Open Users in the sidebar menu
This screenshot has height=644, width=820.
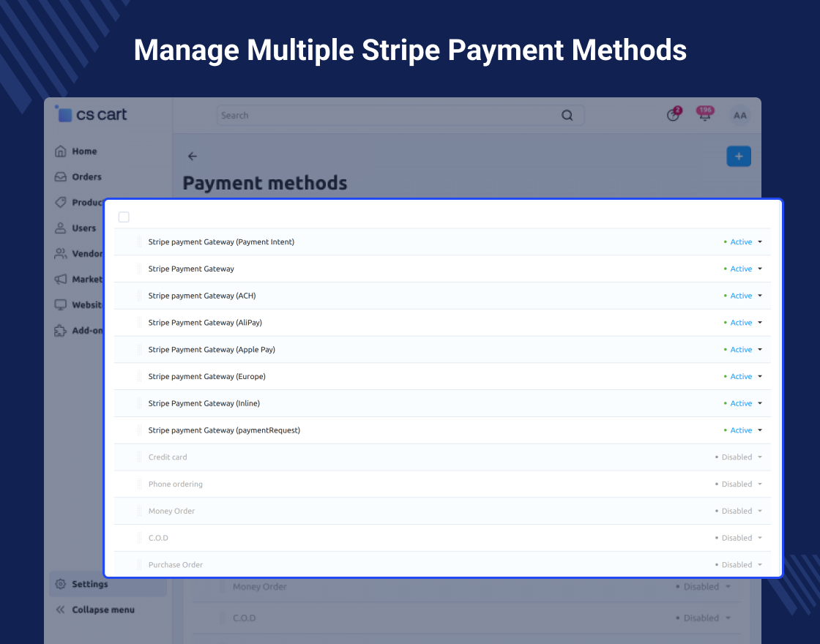click(x=83, y=228)
